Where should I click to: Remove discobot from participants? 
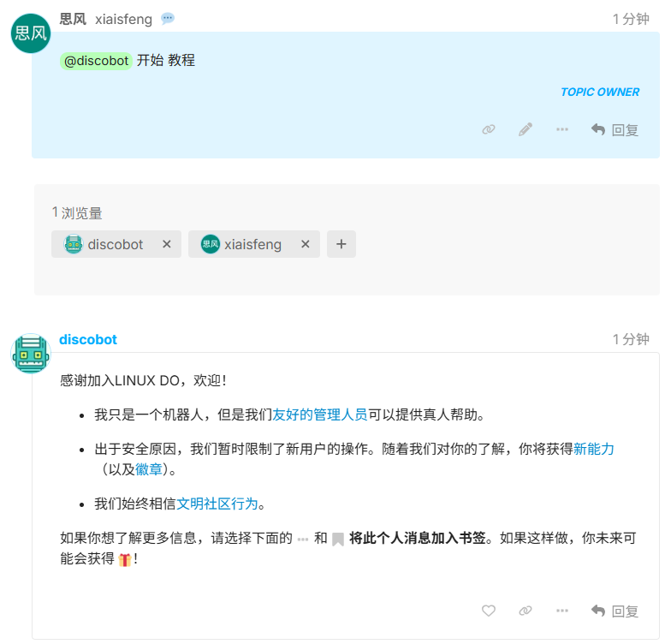coord(167,244)
